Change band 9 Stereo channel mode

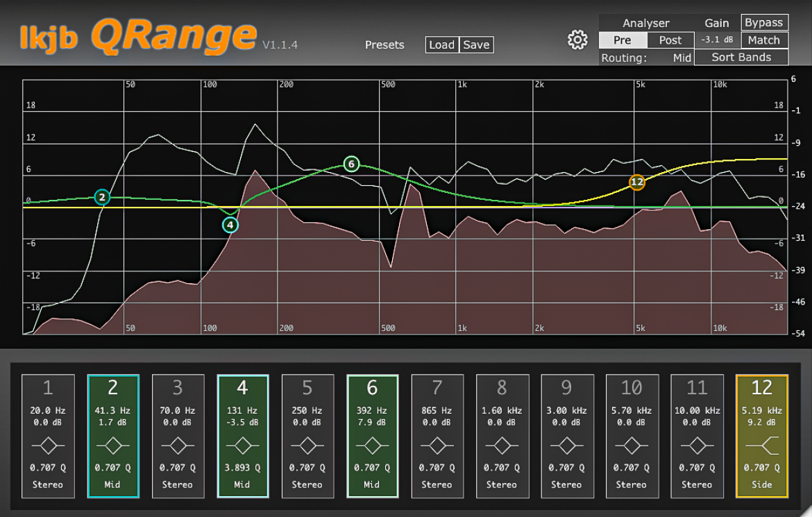pyautogui.click(x=566, y=485)
